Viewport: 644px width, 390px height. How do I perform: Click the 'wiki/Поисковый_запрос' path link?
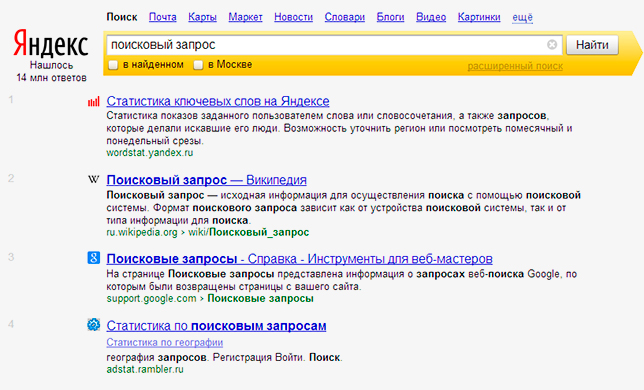coord(248,232)
